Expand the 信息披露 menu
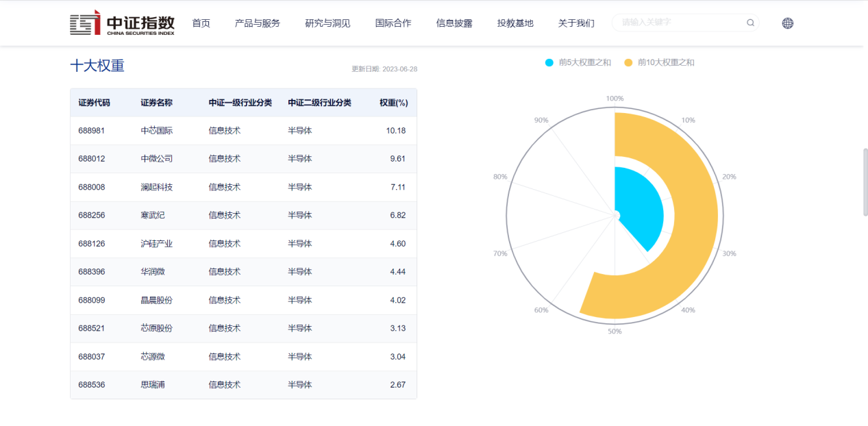Image resolution: width=868 pixels, height=426 pixels. pyautogui.click(x=454, y=23)
